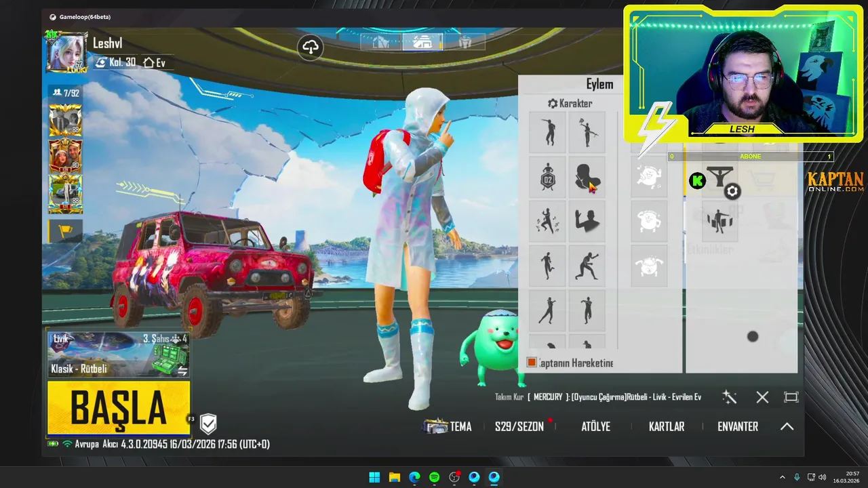Screen dimensions: 868x488
Task: Select the couple photo friend avatar
Action: [65, 155]
